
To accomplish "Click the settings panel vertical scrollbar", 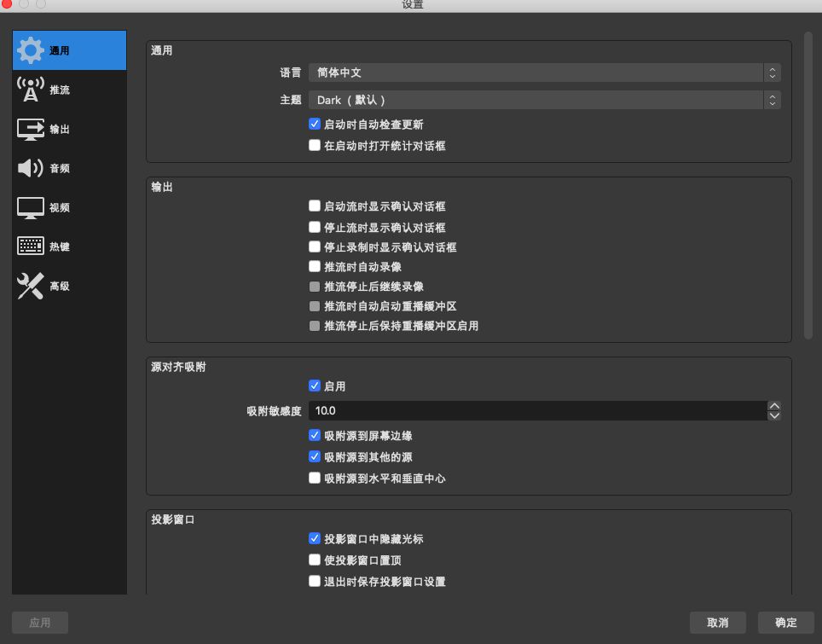I will [808, 185].
